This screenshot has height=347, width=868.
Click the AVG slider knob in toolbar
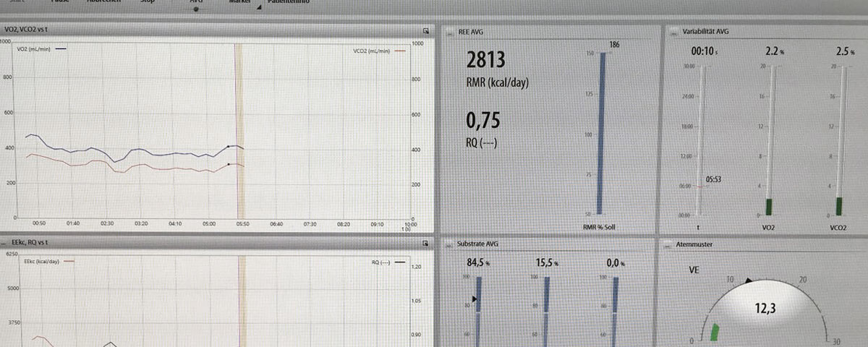tap(195, 9)
